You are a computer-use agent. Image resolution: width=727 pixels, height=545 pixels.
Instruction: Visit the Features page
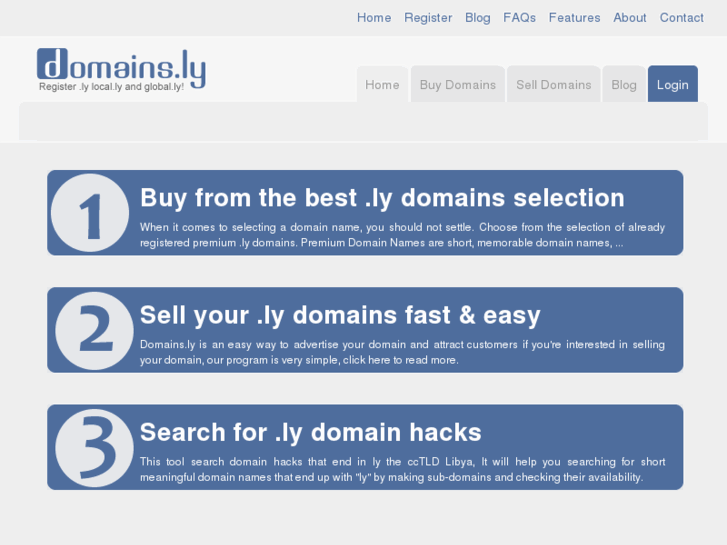click(574, 18)
